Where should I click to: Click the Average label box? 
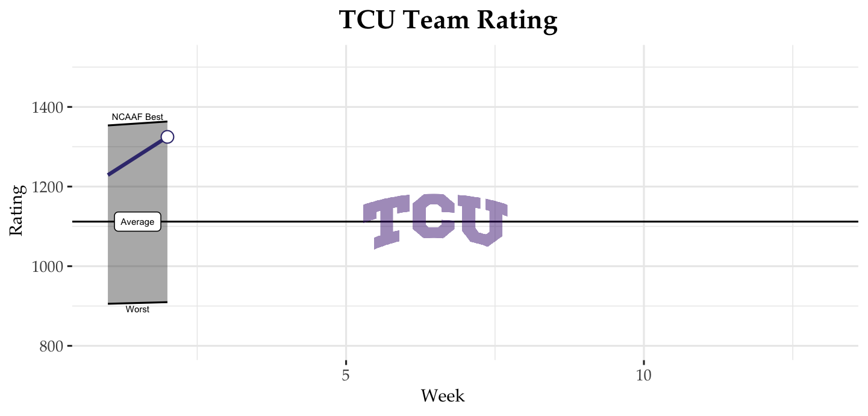(137, 222)
